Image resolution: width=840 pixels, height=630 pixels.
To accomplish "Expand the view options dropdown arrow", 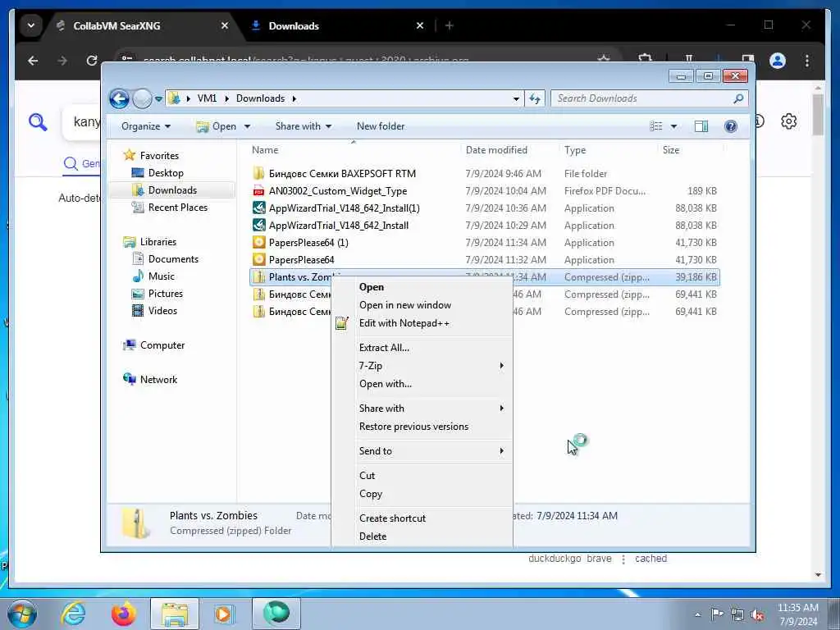I will [674, 127].
